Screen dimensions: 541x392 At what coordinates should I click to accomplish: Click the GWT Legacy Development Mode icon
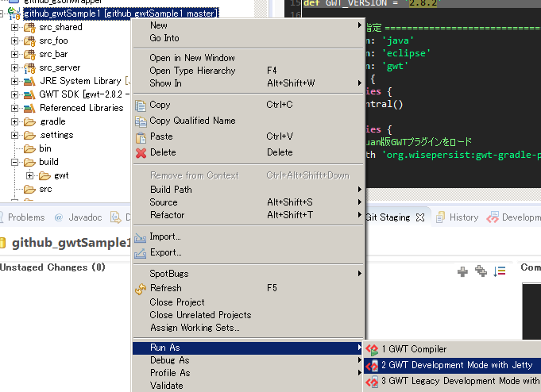point(372,382)
